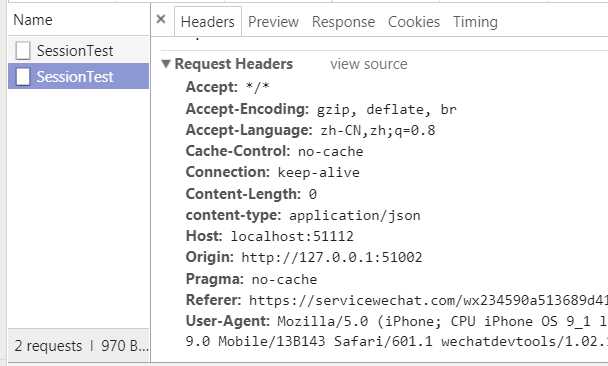Click the Name column header
The height and width of the screenshot is (366, 608).
pyautogui.click(x=33, y=20)
